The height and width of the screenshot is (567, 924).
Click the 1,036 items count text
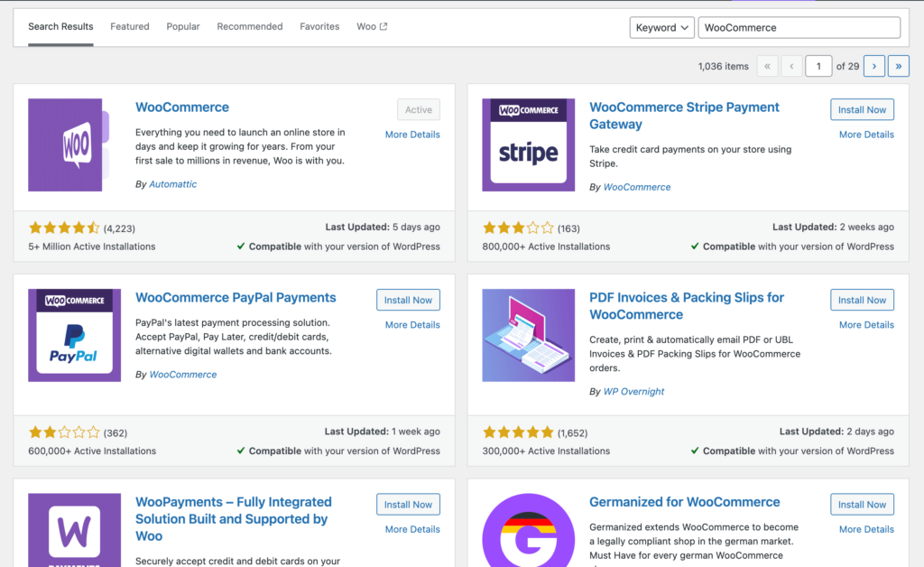click(723, 66)
